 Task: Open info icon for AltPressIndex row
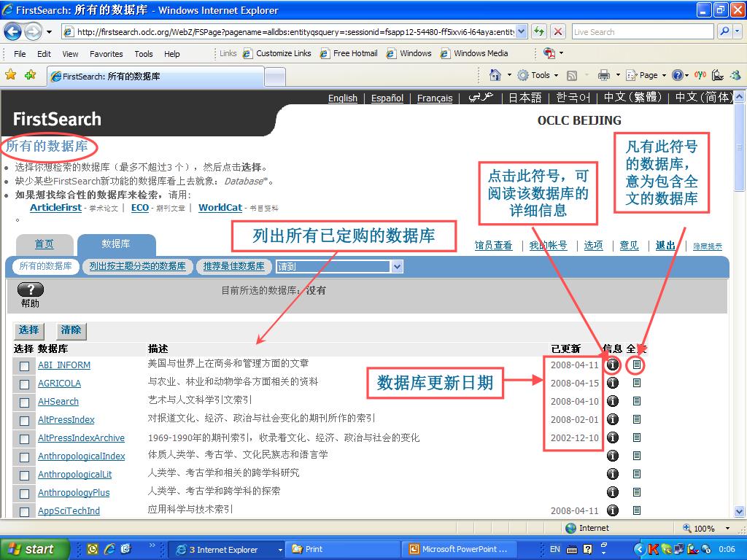613,419
